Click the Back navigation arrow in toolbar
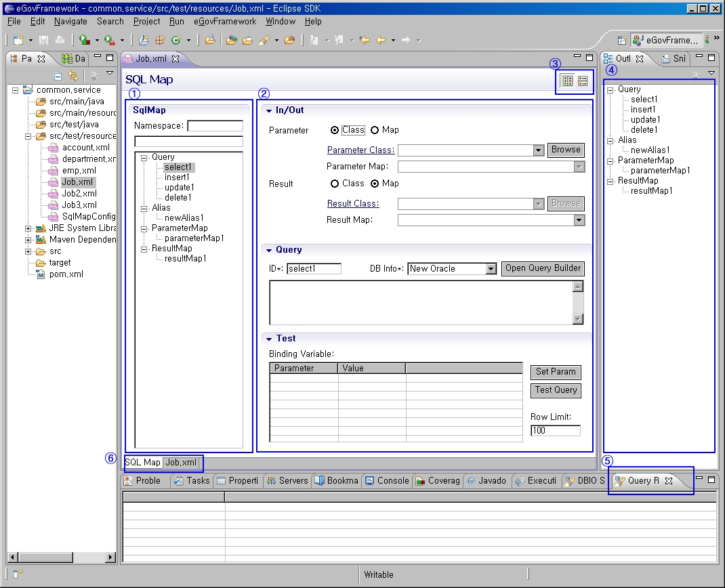This screenshot has width=725, height=588. coord(381,40)
